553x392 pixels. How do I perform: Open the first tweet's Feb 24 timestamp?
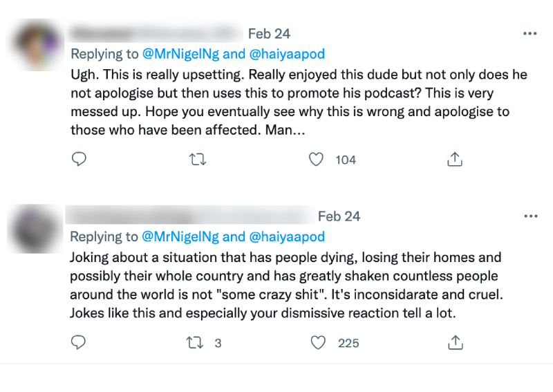pos(269,33)
